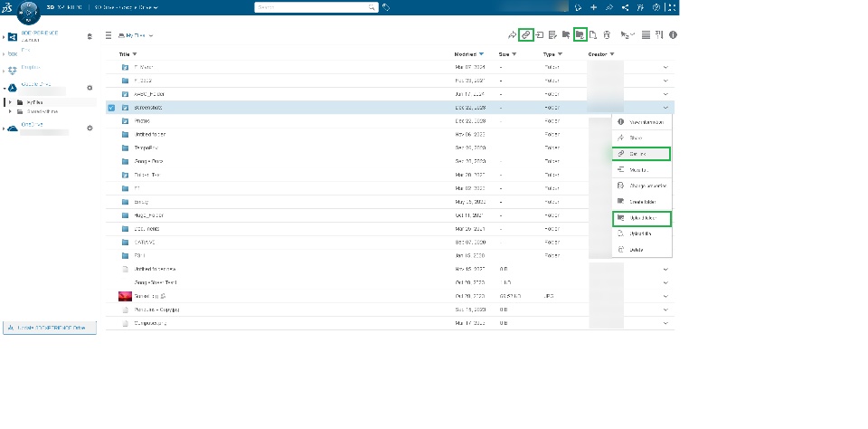Choose Share in the context menu
Image resolution: width=868 pixels, height=429 pixels.
(642, 138)
